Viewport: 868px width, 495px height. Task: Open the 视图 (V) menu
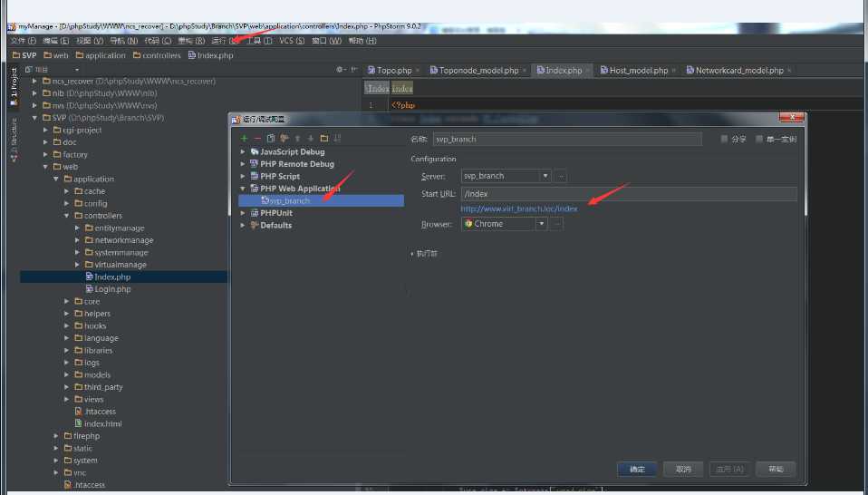click(x=90, y=41)
